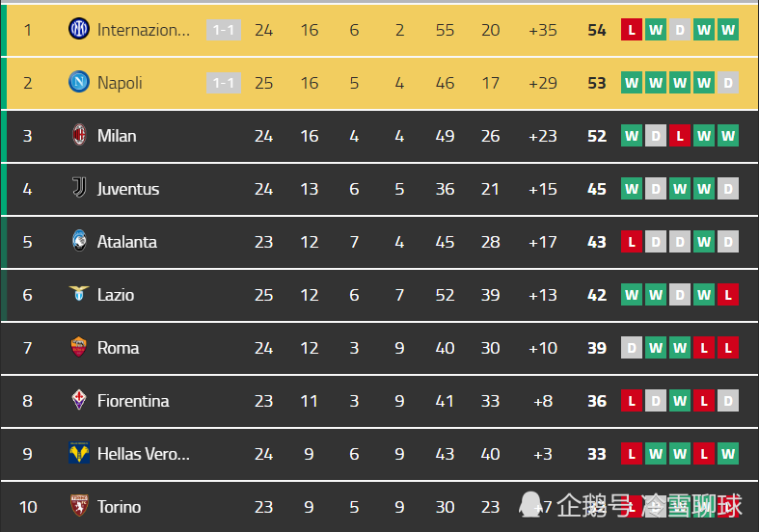Select the Lazio eagle crest icon
This screenshot has width=759, height=532.
pos(79,293)
